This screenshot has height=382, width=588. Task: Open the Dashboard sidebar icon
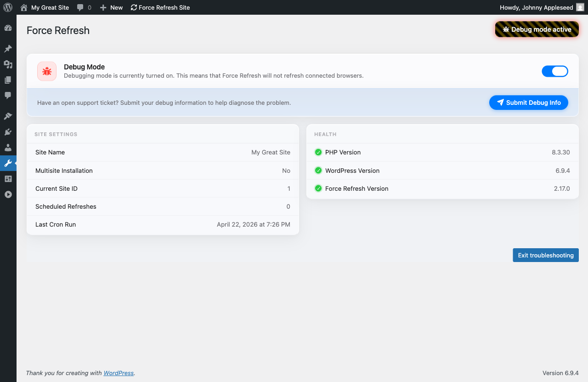click(8, 28)
